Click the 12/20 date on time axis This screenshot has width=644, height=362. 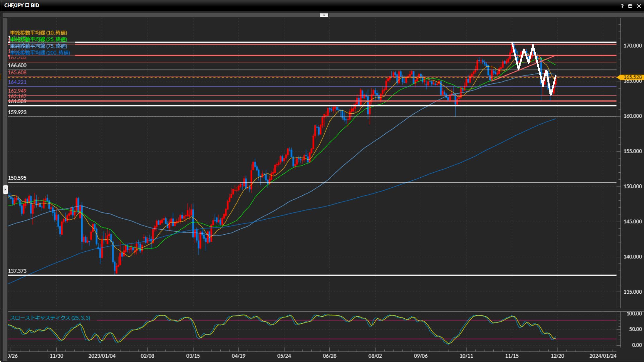(557, 356)
